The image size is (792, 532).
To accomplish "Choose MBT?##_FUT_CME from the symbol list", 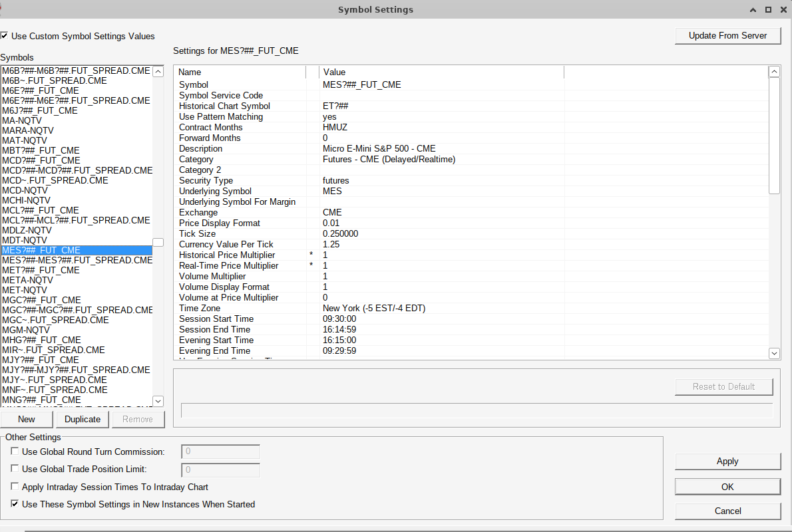I will point(41,150).
